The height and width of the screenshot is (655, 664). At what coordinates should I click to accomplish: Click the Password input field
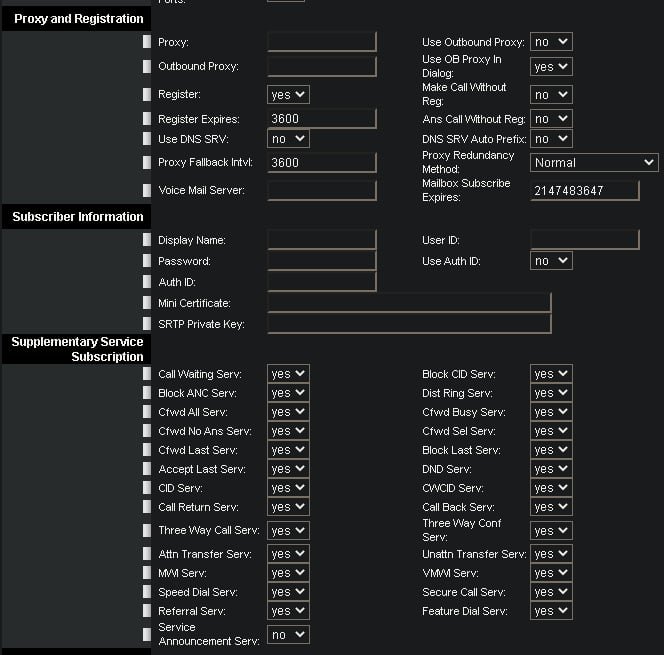(x=322, y=261)
